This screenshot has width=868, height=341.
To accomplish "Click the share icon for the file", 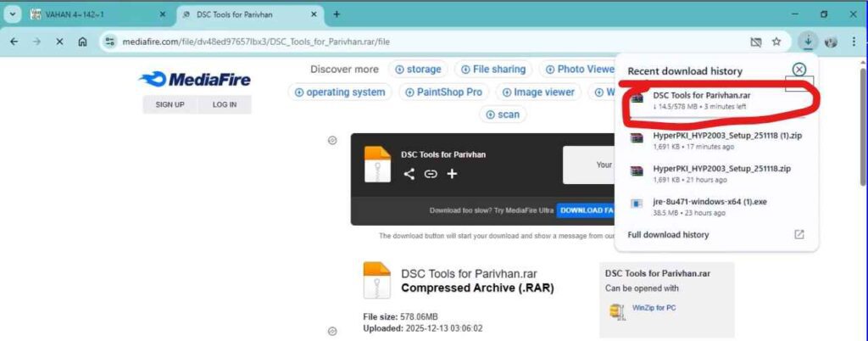I will 409,175.
